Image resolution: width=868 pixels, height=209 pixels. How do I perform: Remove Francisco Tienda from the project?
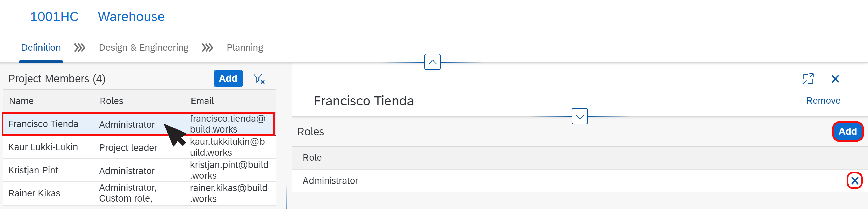pos(823,101)
